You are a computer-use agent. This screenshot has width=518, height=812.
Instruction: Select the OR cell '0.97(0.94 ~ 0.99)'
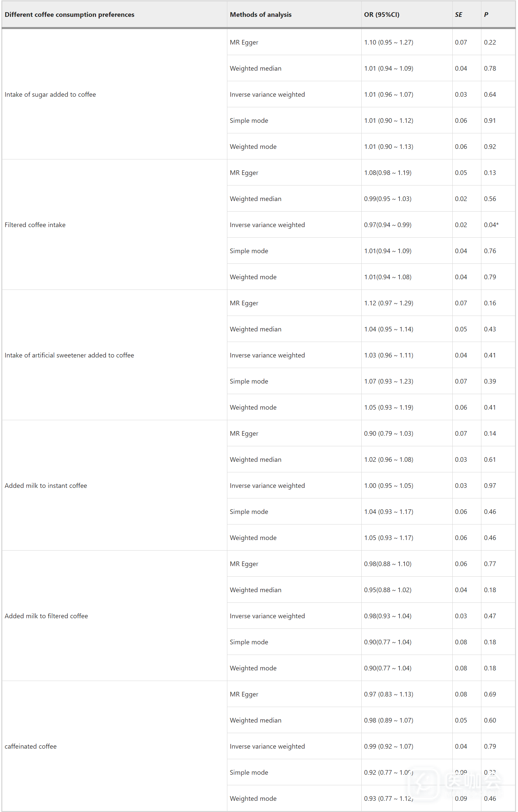tap(388, 225)
